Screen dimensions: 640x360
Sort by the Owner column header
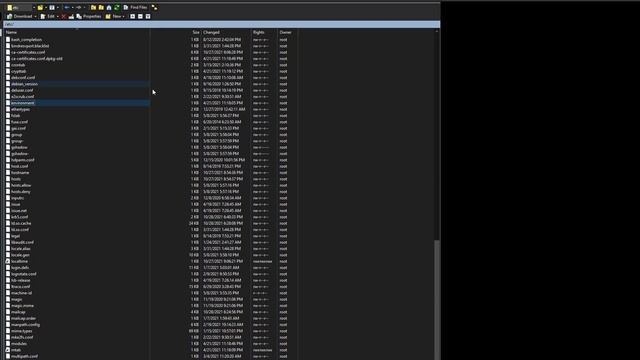tap(287, 32)
